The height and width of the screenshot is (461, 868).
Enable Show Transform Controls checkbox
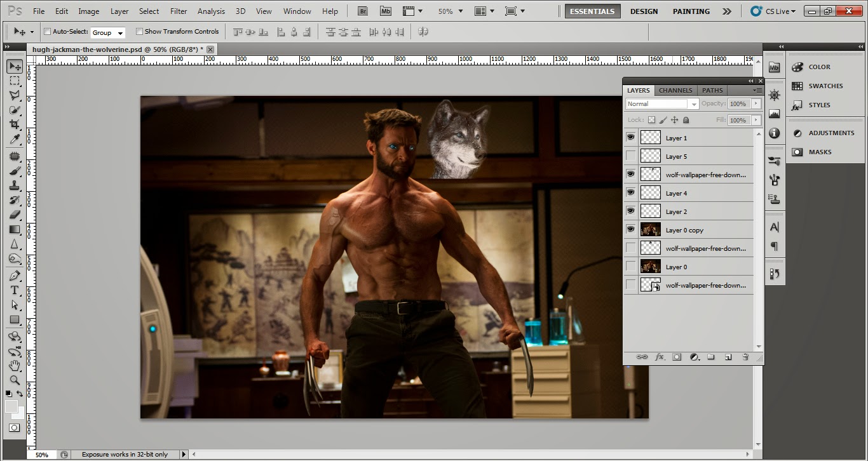[x=139, y=32]
